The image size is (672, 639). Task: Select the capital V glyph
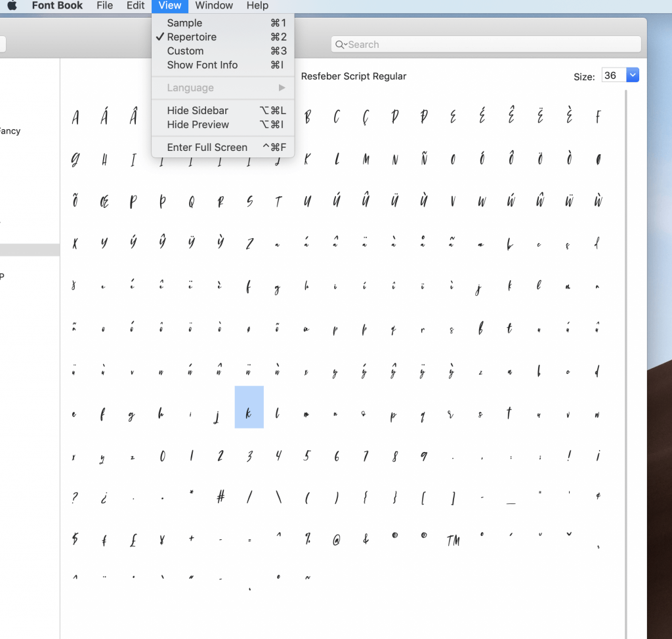[x=453, y=201]
